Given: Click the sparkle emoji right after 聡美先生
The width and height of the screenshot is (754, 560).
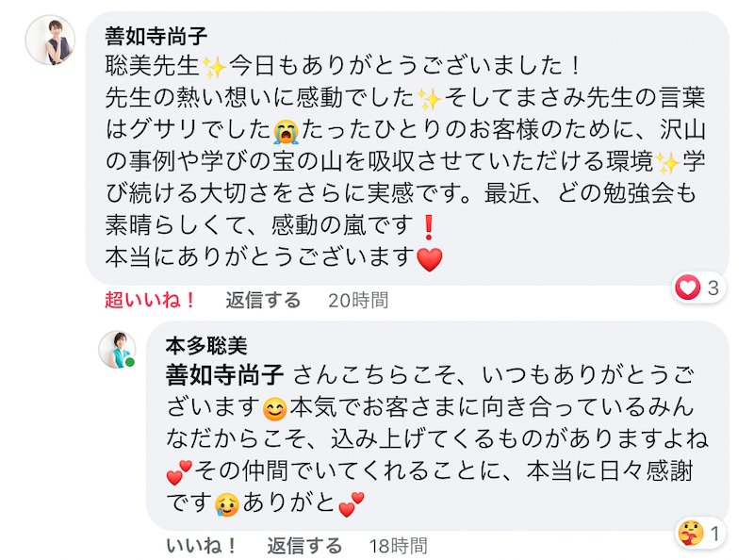Looking at the screenshot, I should tap(216, 67).
